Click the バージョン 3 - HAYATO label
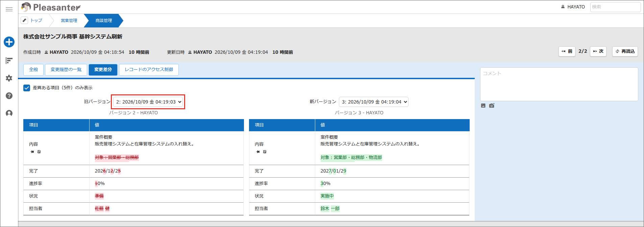Image resolution: width=644 pixels, height=227 pixels. (x=359, y=113)
